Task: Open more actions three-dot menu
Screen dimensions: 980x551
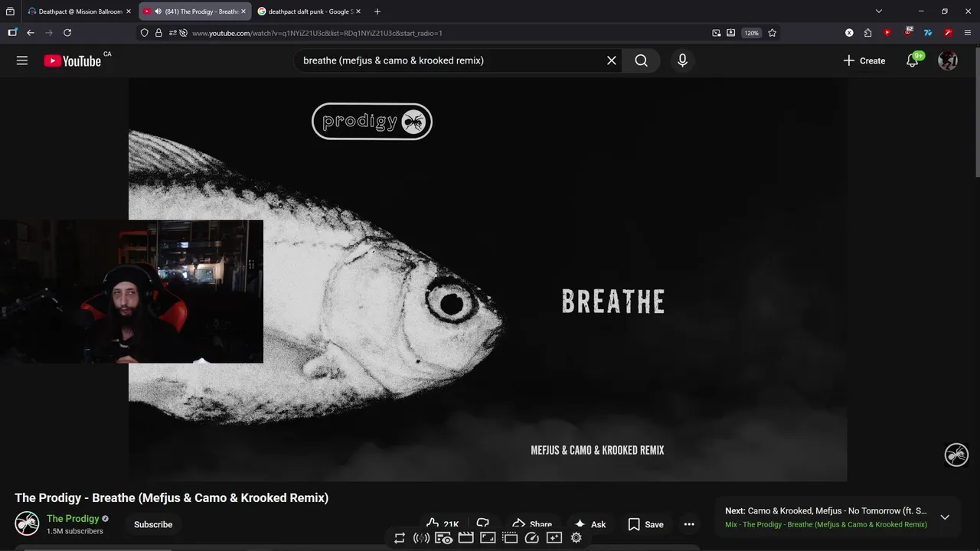Action: [689, 524]
